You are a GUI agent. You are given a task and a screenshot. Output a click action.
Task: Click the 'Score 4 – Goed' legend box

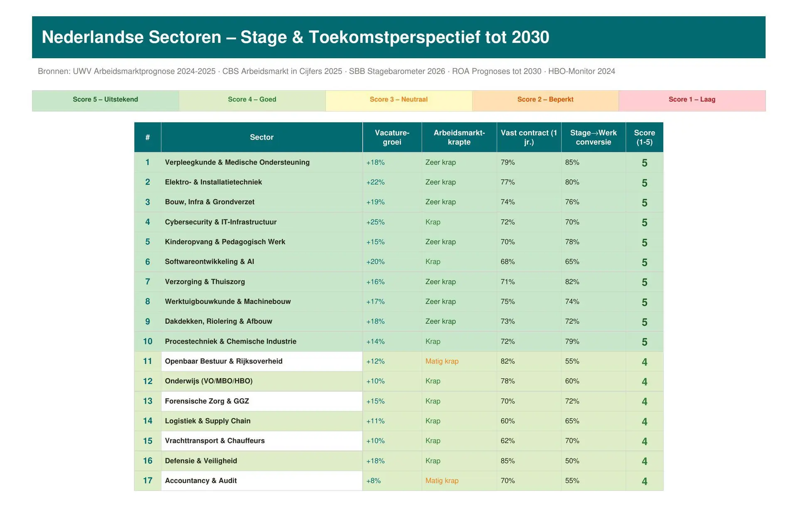[x=252, y=101]
